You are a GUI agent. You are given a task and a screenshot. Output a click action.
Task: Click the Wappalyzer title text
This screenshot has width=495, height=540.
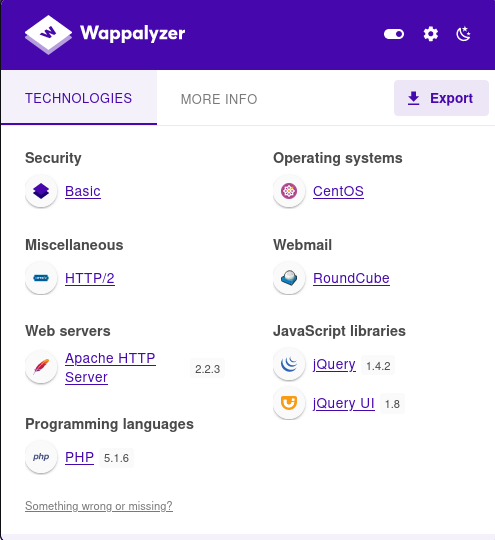133,33
